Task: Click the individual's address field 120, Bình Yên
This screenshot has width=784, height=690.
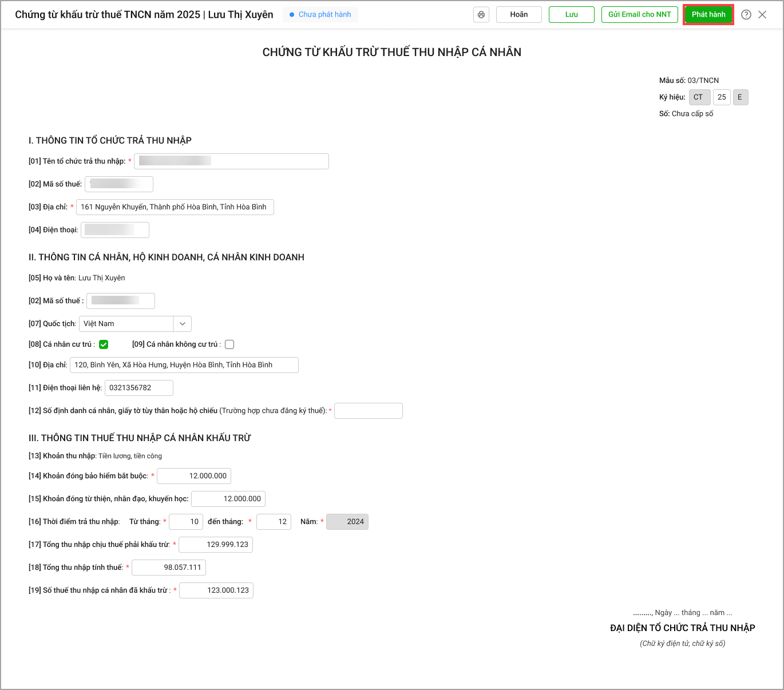Action: (x=184, y=365)
